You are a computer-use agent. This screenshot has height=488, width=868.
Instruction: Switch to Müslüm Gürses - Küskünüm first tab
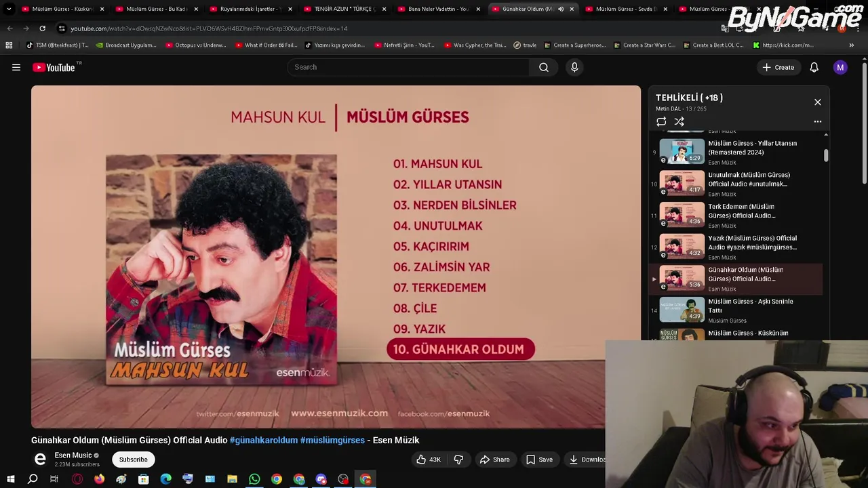[x=62, y=9]
